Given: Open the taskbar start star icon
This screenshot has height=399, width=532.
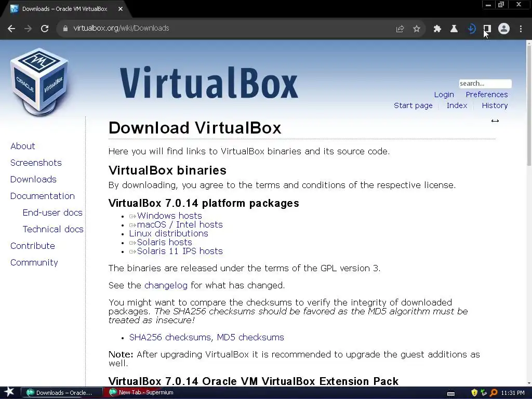Looking at the screenshot, I should pyautogui.click(x=9, y=393).
